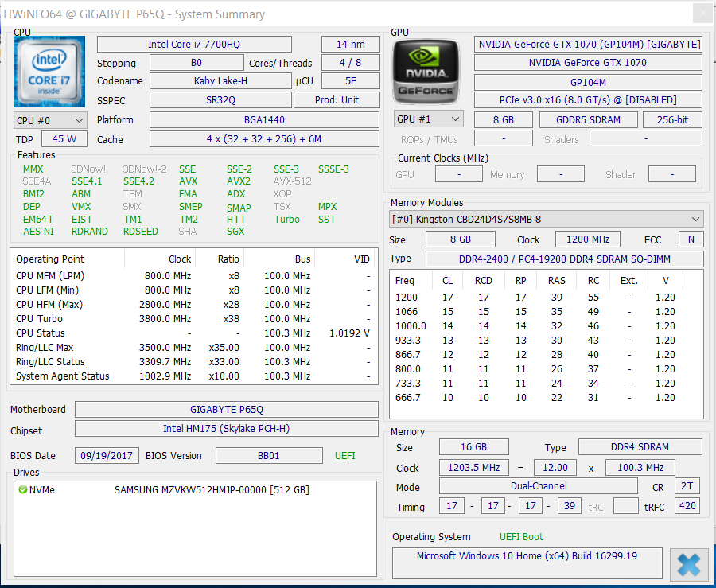This screenshot has width=716, height=588.
Task: Select the Intel Core i7-7700HQ name field
Action: pyautogui.click(x=194, y=45)
